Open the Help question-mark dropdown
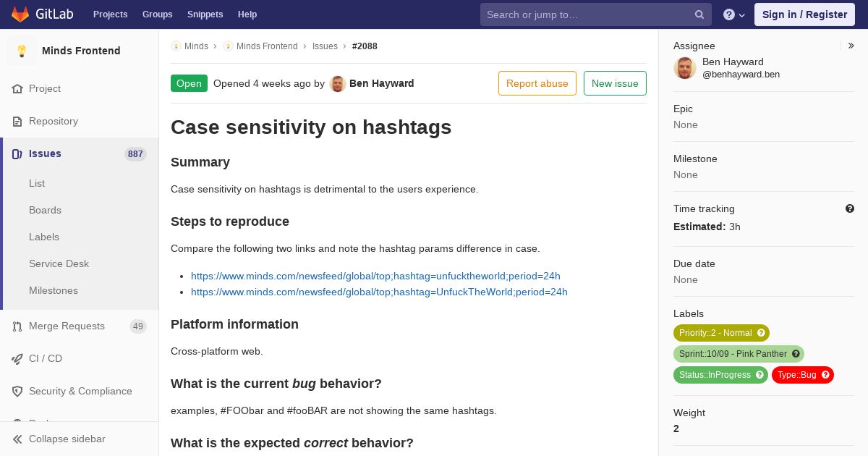868x456 pixels. [x=733, y=14]
